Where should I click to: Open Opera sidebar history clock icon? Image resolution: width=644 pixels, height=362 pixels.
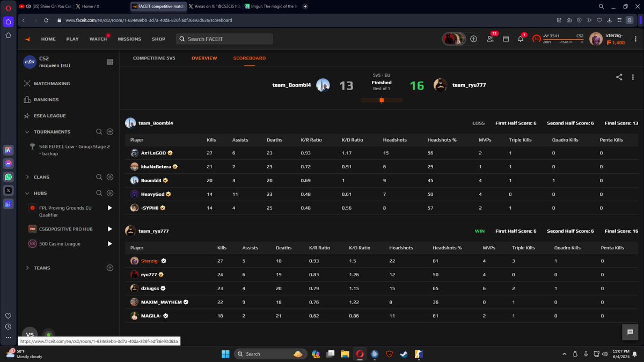point(8,327)
